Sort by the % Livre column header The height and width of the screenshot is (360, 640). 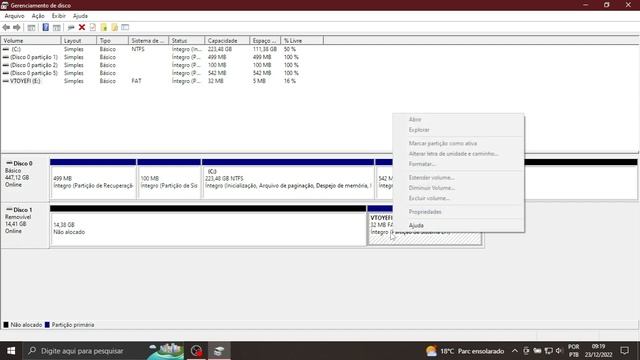[302, 41]
